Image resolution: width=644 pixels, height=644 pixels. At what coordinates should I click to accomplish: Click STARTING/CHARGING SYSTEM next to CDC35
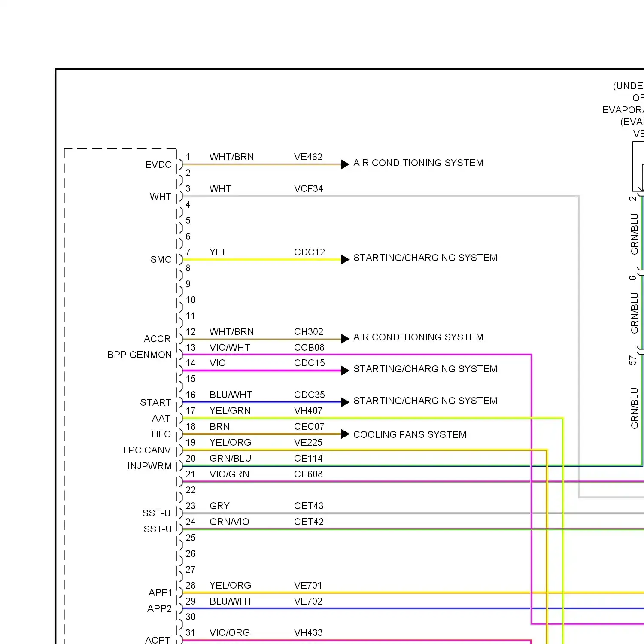pos(425,401)
